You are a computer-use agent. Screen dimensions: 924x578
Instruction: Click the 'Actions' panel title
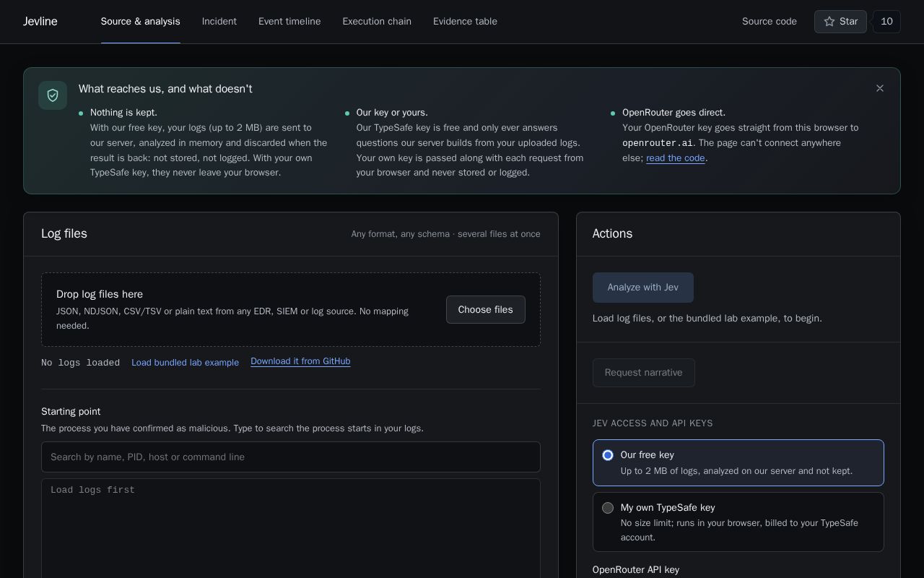[612, 233]
